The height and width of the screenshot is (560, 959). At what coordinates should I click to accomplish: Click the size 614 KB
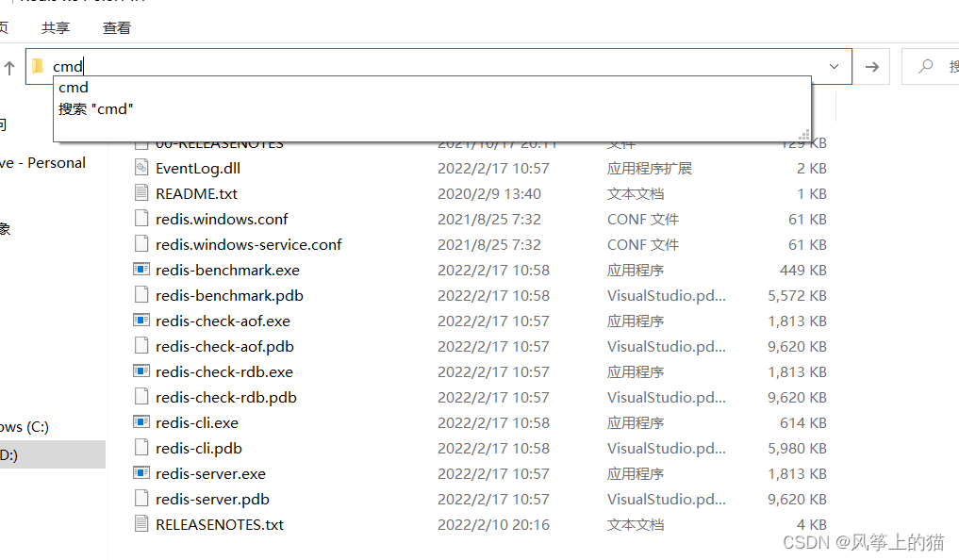[x=803, y=423]
